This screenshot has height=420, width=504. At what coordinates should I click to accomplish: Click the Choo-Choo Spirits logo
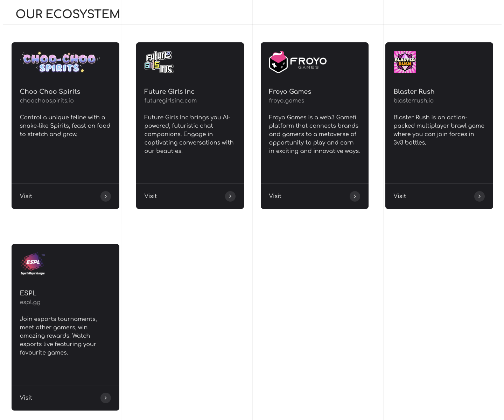[x=60, y=62]
